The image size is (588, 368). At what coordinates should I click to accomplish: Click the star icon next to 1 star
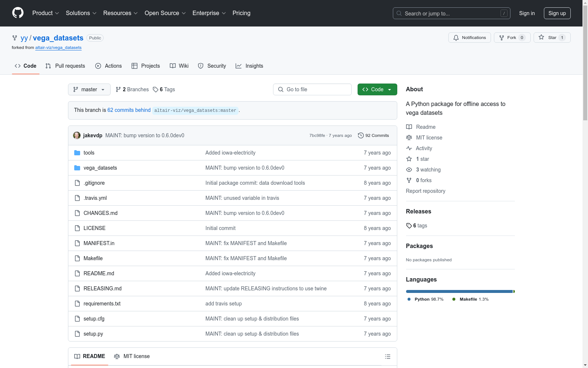click(409, 159)
